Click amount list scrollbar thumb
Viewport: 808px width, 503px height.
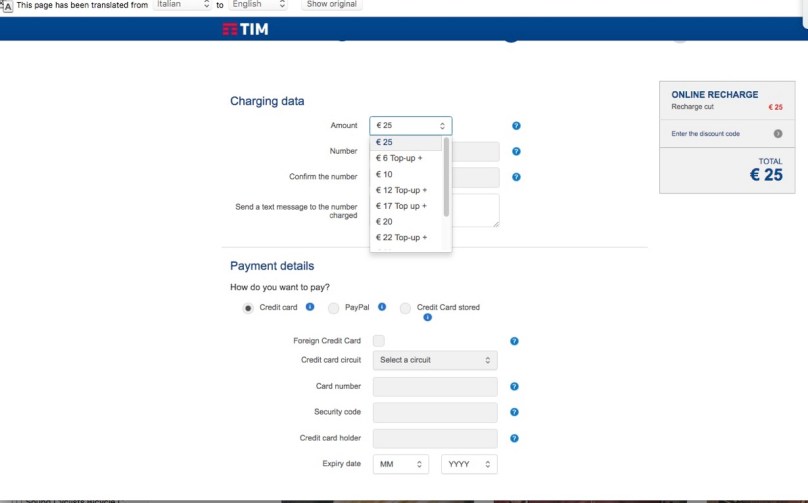[446, 177]
